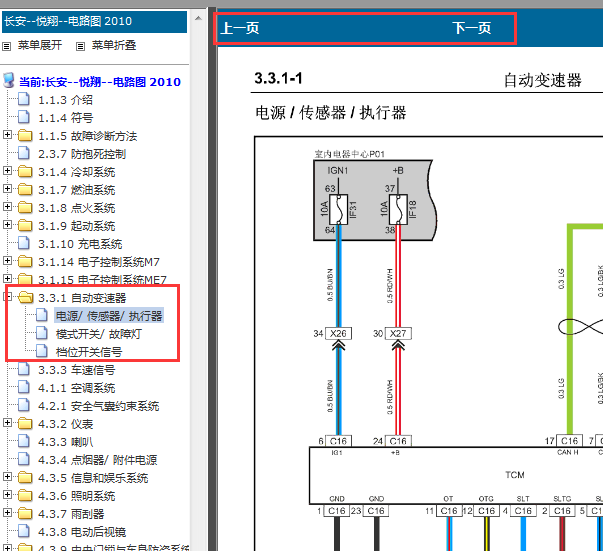Click 菜单展开 to expand all menus
Image resolution: width=603 pixels, height=551 pixels.
(x=40, y=45)
